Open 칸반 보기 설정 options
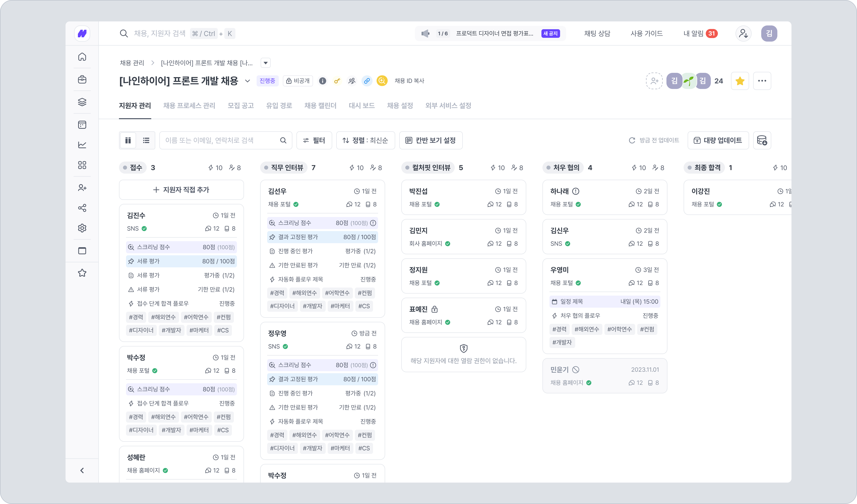Screen dimensions: 857x504 point(431,140)
